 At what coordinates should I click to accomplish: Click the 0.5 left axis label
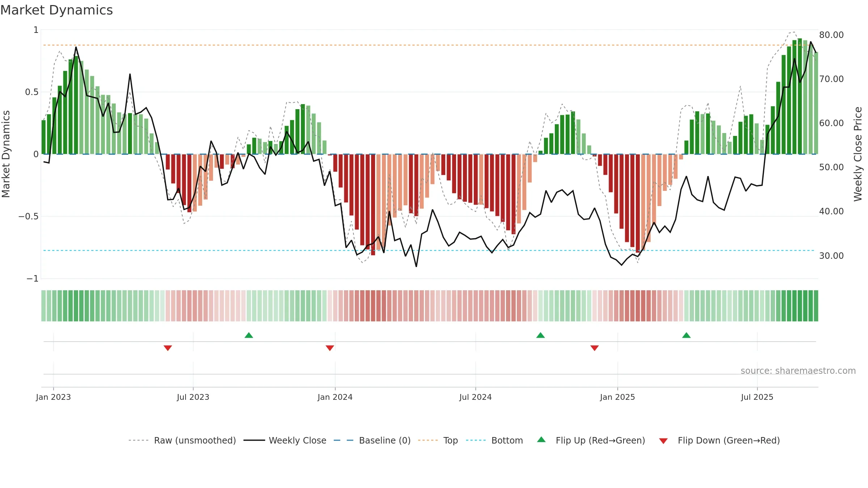pyautogui.click(x=32, y=92)
